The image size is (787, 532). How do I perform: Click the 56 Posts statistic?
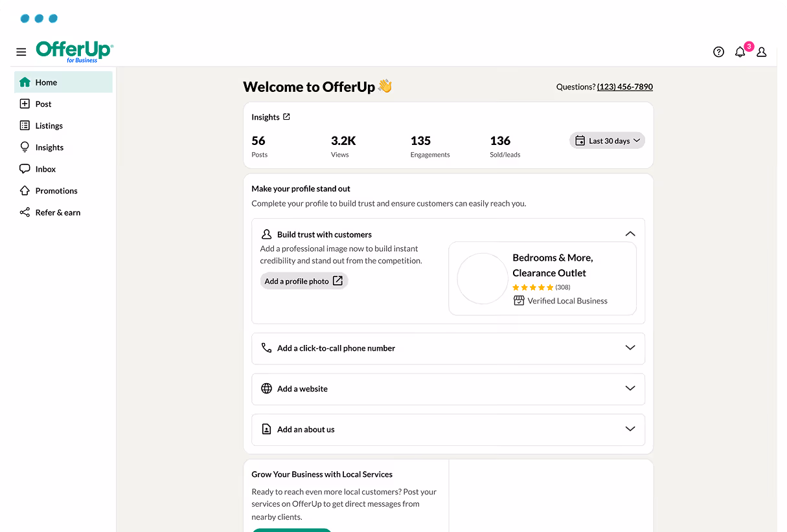(x=260, y=146)
